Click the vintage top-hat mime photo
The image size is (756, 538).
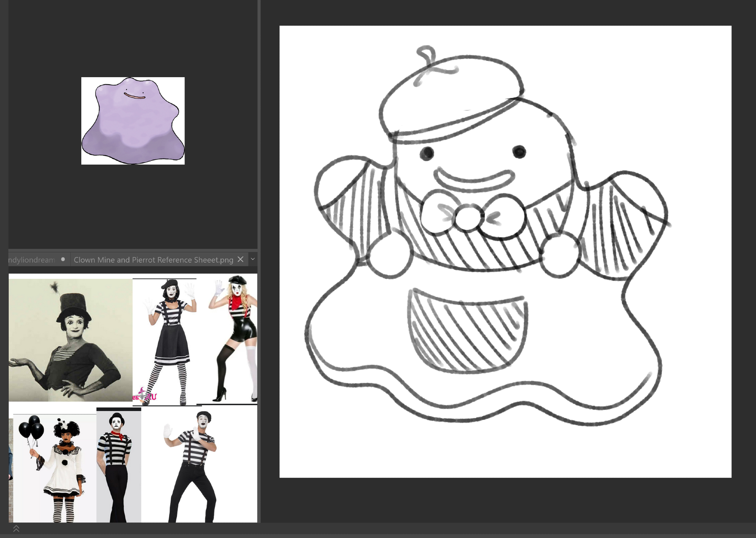pyautogui.click(x=70, y=340)
